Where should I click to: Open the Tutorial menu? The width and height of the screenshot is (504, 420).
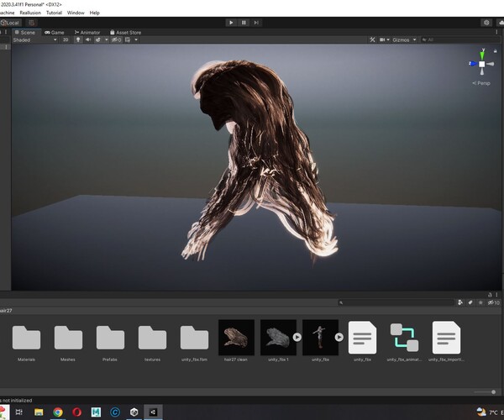54,13
